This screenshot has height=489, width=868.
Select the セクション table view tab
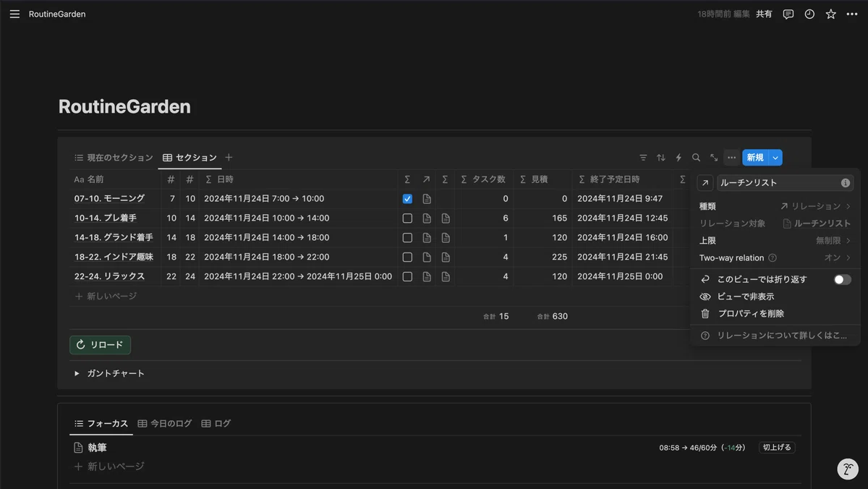[190, 157]
